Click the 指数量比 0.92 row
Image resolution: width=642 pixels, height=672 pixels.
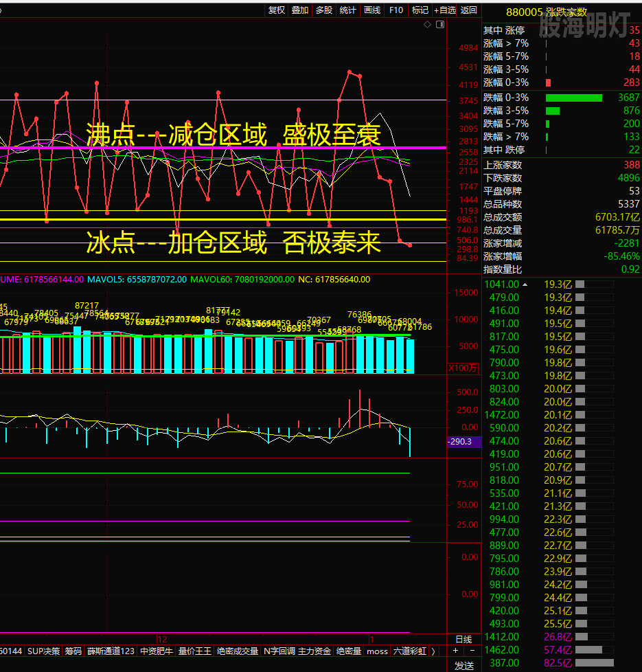(562, 269)
